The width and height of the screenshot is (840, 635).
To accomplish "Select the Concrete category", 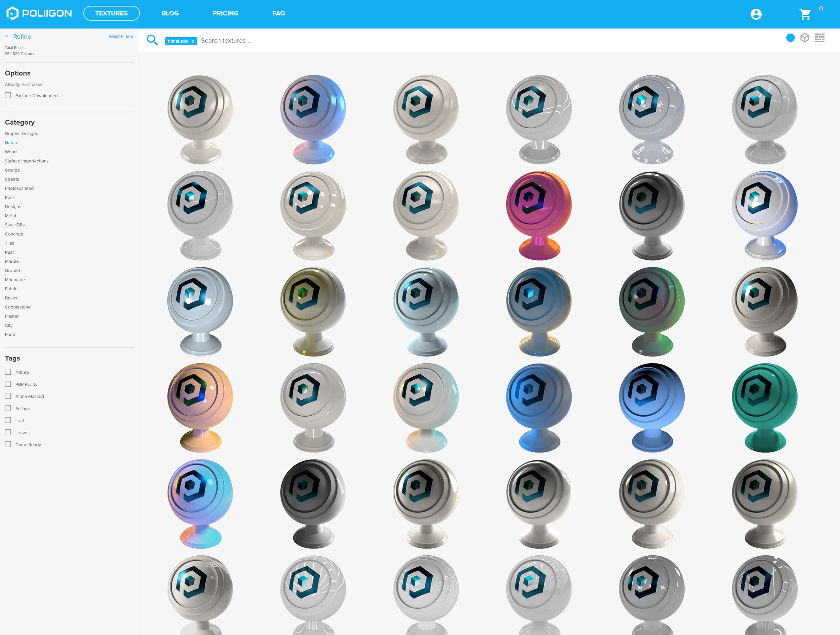I will pyautogui.click(x=14, y=234).
